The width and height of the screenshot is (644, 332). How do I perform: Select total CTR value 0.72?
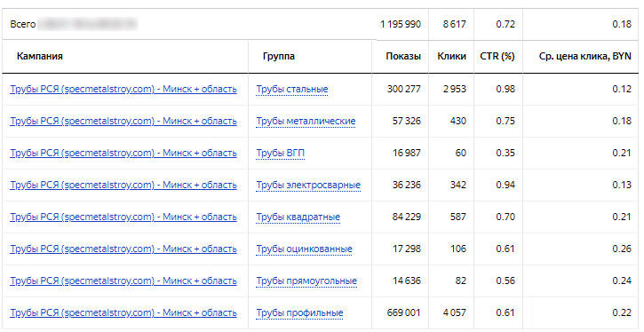(x=505, y=24)
